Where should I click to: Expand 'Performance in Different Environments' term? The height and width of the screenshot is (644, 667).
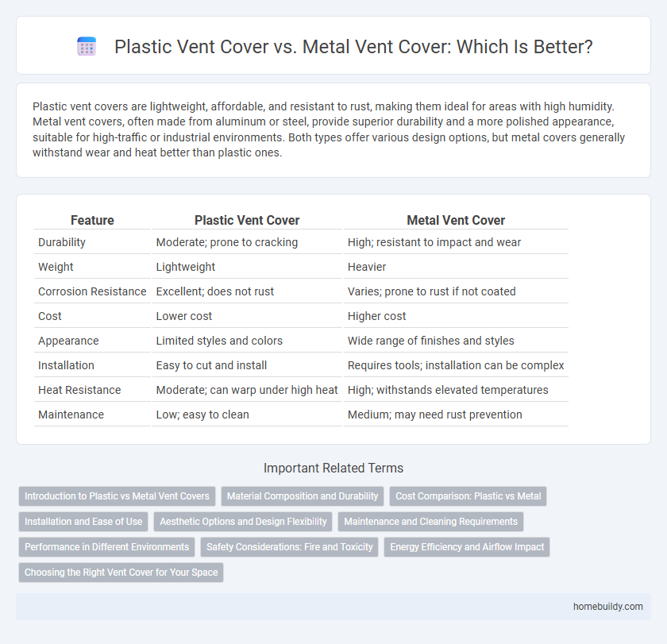pos(106,547)
